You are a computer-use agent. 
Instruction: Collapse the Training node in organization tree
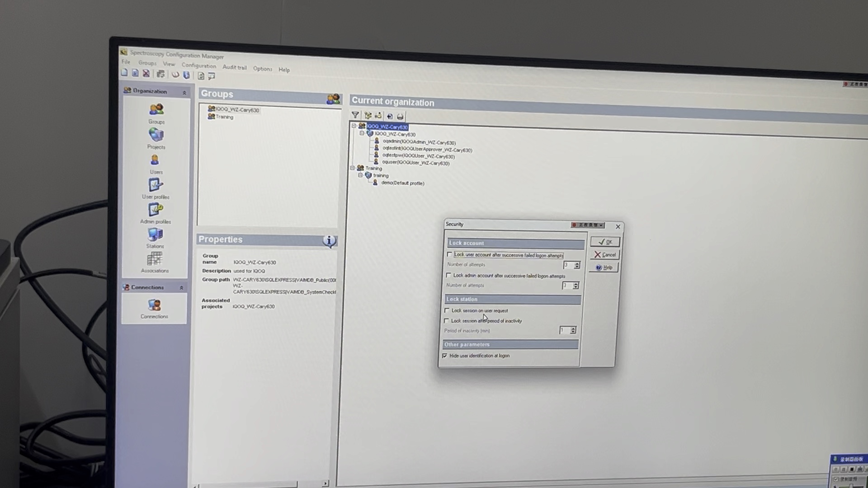353,168
